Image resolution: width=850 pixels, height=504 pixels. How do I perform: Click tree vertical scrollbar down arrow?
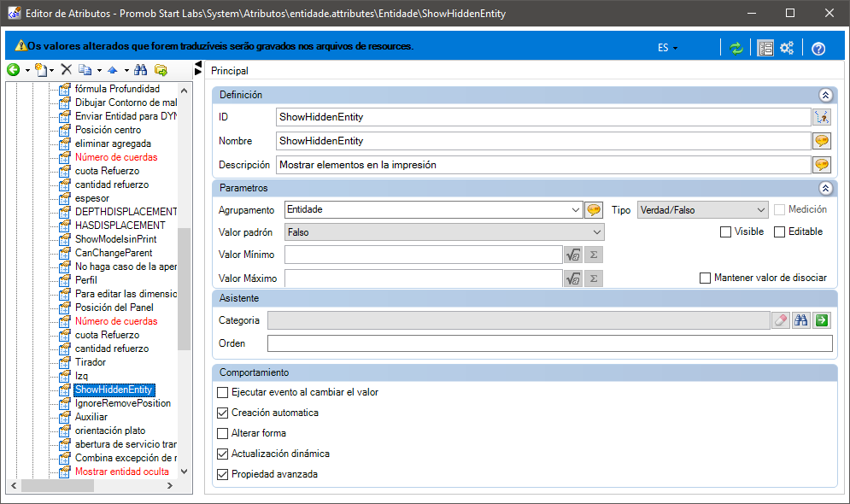coord(185,472)
